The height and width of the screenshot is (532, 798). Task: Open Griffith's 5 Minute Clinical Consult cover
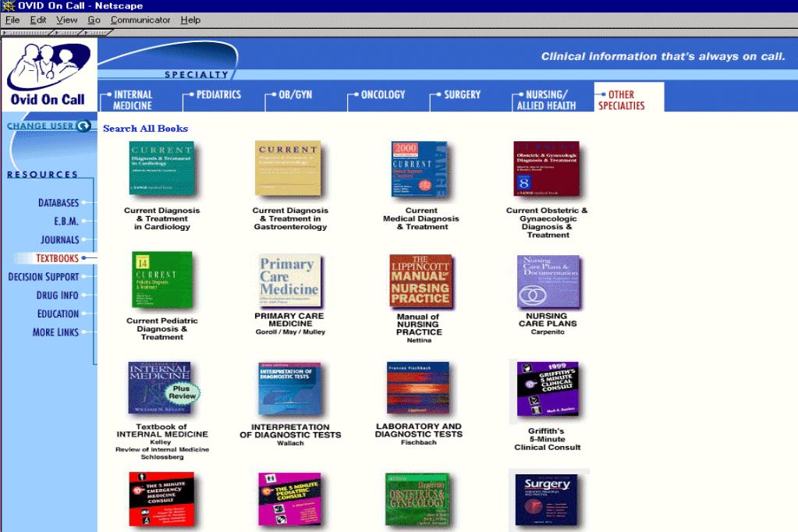(548, 389)
